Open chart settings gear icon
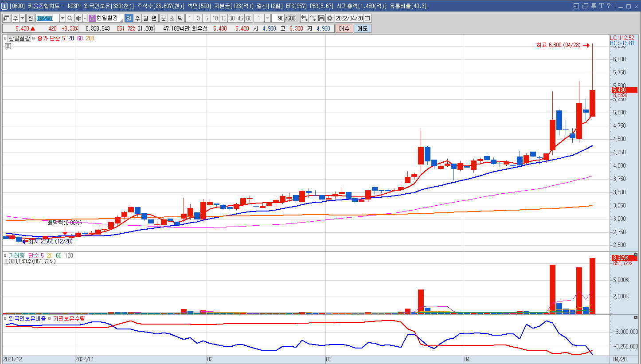The image size is (641, 364). point(330,18)
